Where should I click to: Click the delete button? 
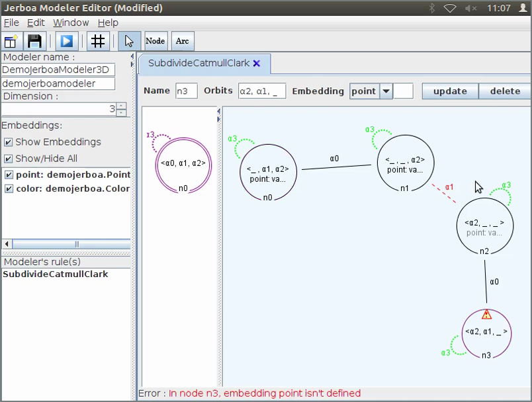click(x=504, y=91)
